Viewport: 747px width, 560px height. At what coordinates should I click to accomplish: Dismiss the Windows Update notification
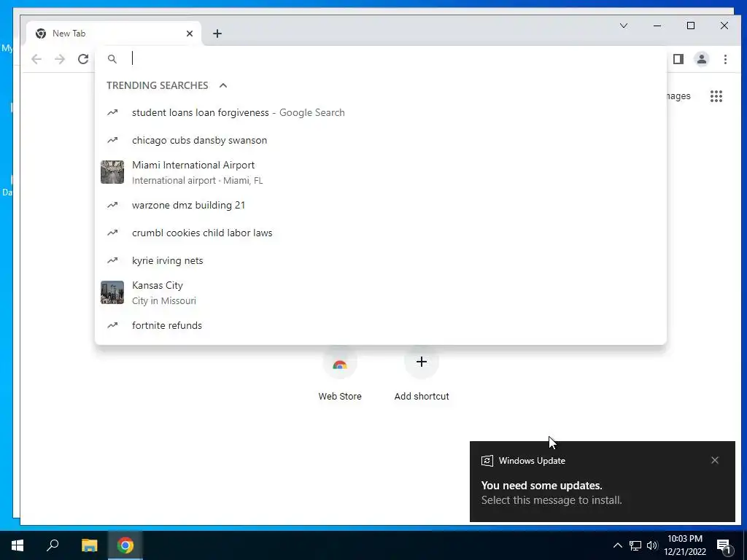(715, 460)
